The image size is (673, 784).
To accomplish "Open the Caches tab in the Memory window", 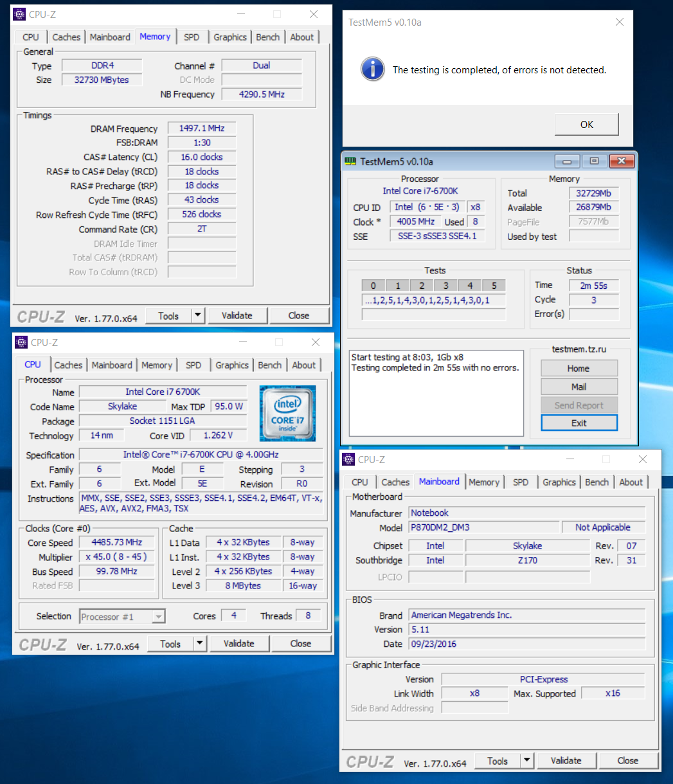I will [66, 37].
